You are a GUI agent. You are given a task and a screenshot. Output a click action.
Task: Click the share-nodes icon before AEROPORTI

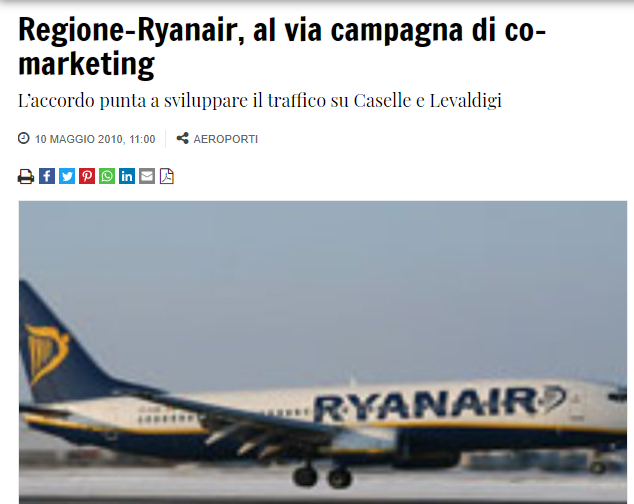point(182,138)
